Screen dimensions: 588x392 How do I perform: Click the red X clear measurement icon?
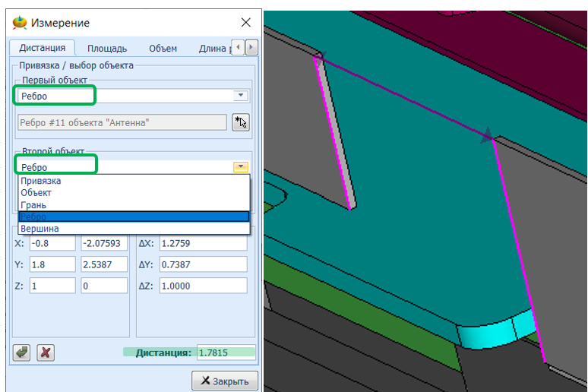(46, 352)
